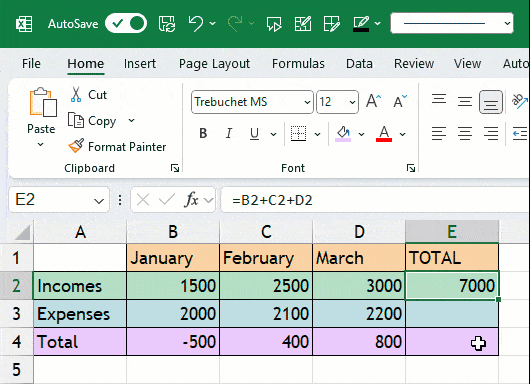530x384 pixels.
Task: Click the pen color icon in title bar
Action: [361, 24]
